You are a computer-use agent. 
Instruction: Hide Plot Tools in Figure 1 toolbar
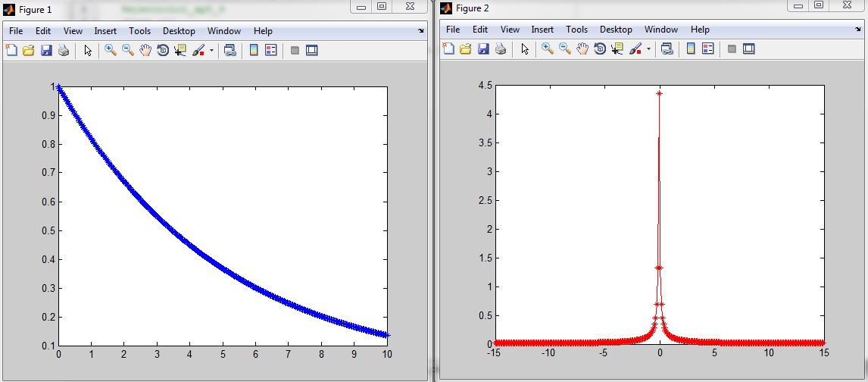295,51
